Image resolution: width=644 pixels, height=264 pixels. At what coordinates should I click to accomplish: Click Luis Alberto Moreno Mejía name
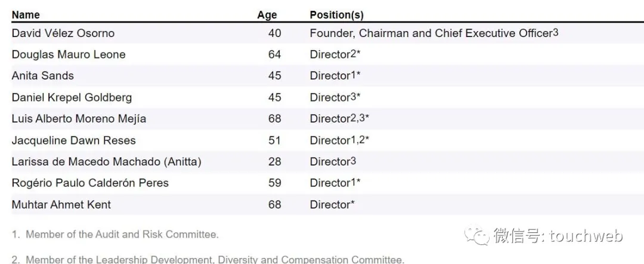coord(79,119)
